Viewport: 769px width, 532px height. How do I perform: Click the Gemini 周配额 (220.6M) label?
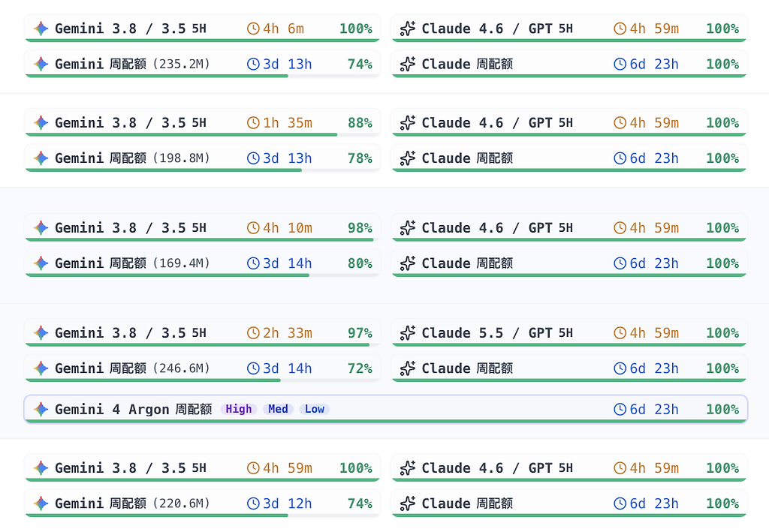coord(132,503)
